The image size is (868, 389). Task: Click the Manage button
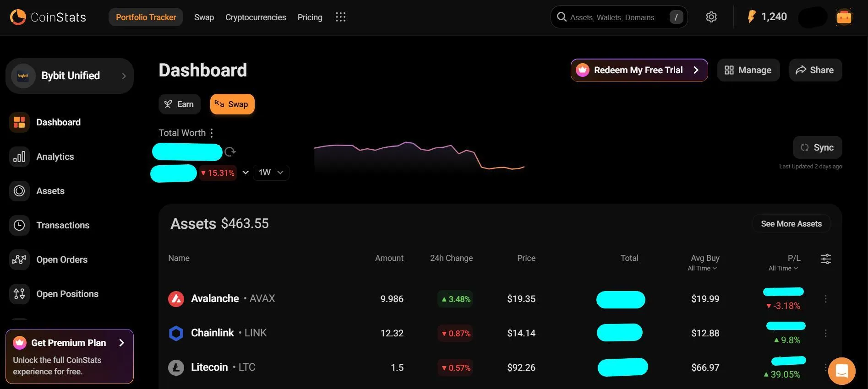click(748, 70)
